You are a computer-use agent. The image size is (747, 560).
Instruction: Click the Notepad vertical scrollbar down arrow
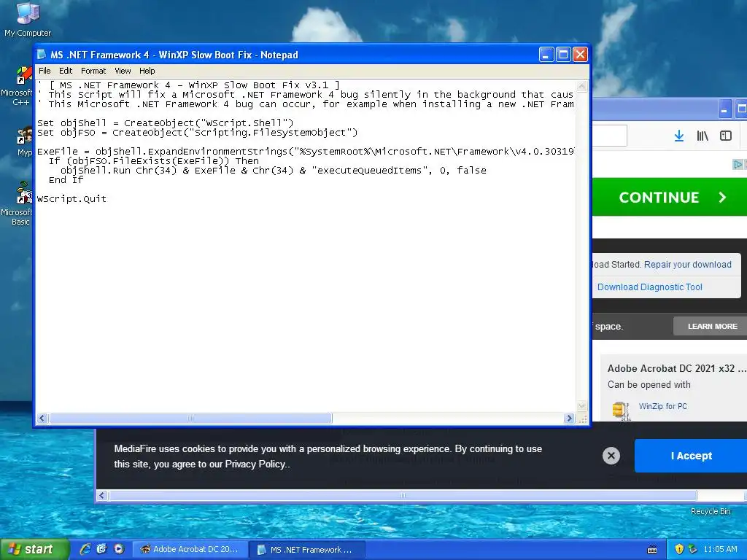click(581, 406)
